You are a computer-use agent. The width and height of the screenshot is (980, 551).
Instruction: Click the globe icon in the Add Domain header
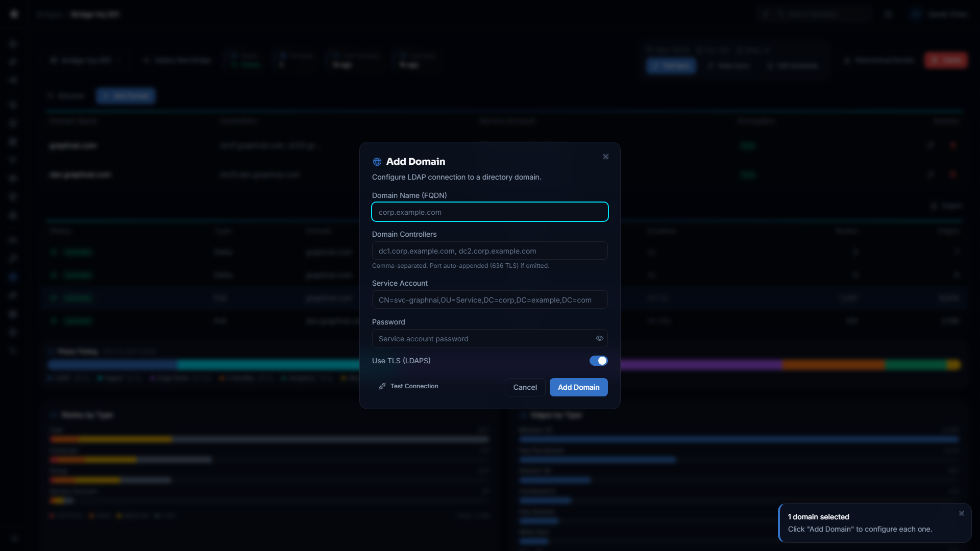pyautogui.click(x=377, y=161)
